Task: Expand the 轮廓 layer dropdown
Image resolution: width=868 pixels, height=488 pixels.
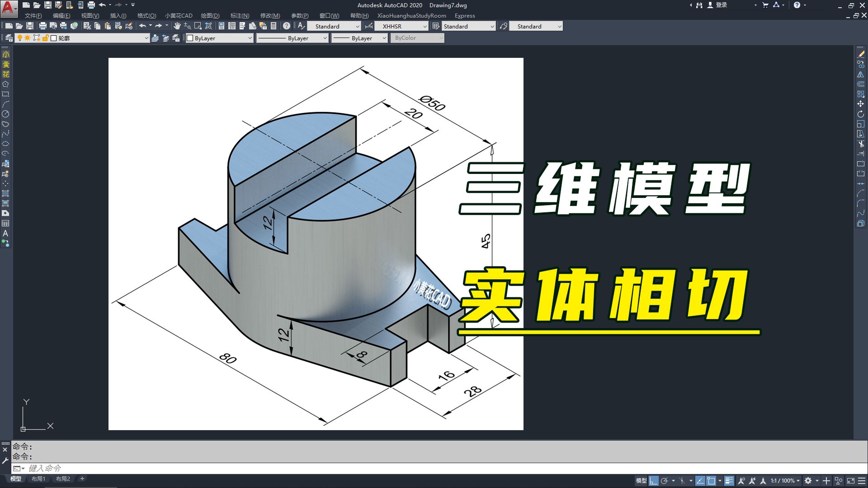Action: (x=146, y=38)
